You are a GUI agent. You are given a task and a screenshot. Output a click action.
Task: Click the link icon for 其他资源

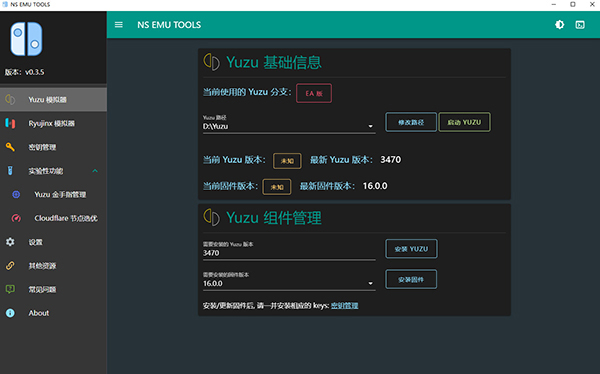pos(10,266)
